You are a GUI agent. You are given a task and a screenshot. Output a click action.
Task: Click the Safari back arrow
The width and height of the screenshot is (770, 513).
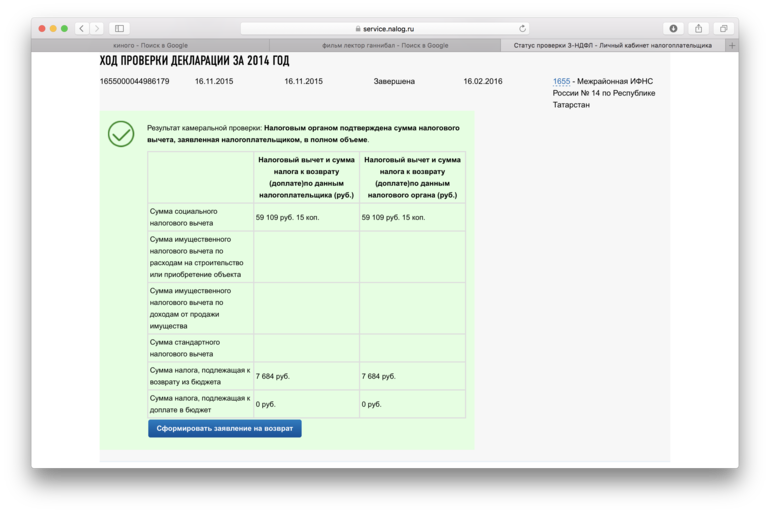(82, 29)
